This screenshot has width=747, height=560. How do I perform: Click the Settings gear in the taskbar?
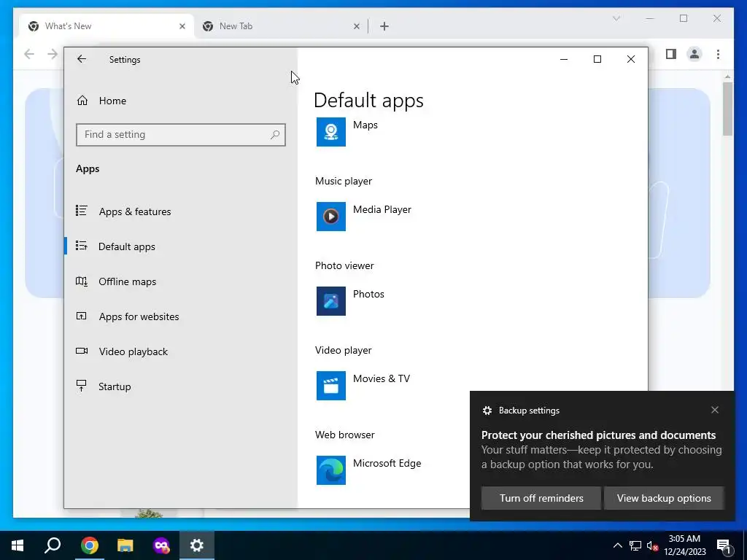point(197,545)
